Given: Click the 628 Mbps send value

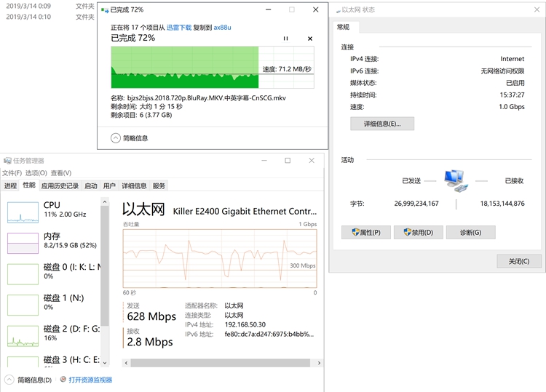Looking at the screenshot, I should click(x=151, y=316).
